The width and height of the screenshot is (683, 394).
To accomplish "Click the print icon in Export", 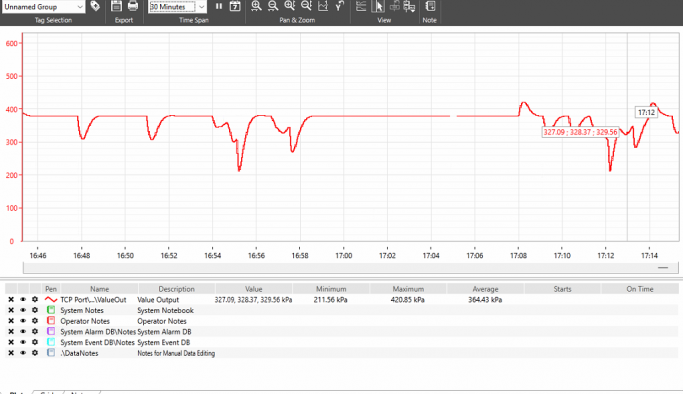I will 133,6.
